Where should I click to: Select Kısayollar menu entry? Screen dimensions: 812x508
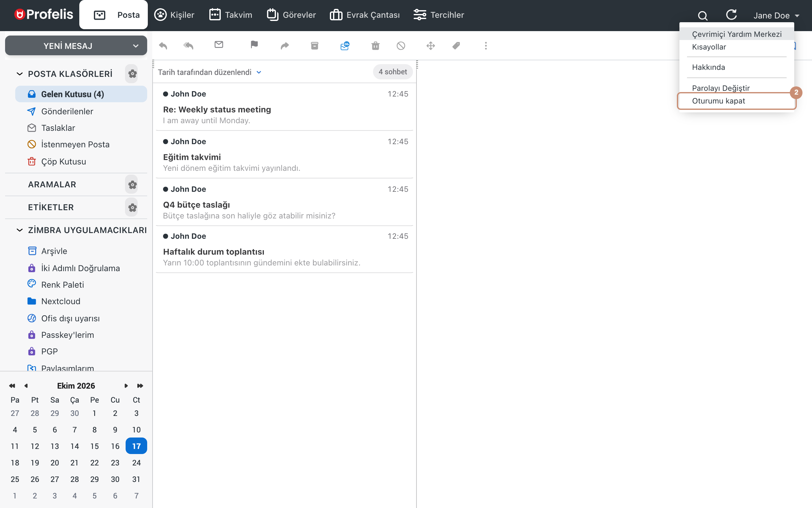737,47
